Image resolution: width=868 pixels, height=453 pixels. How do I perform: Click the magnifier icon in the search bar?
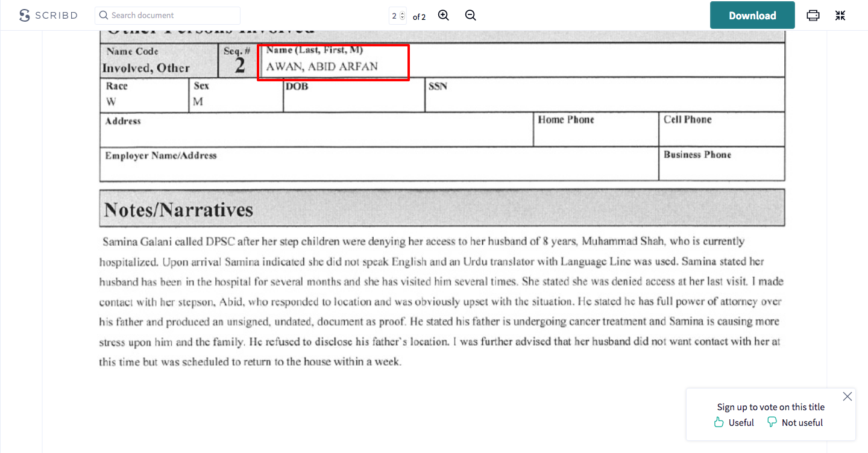(102, 15)
